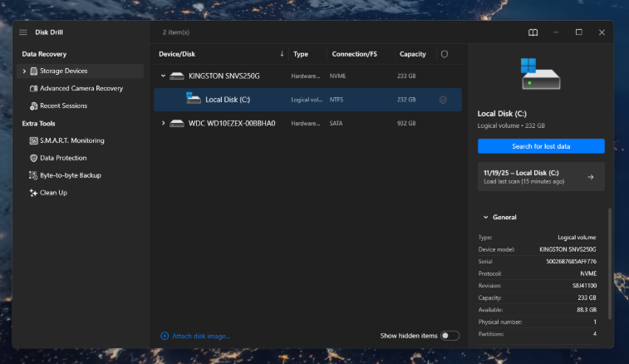Open the hamburger menu beside Disk Drill
Image resolution: width=629 pixels, height=364 pixels.
coord(23,32)
